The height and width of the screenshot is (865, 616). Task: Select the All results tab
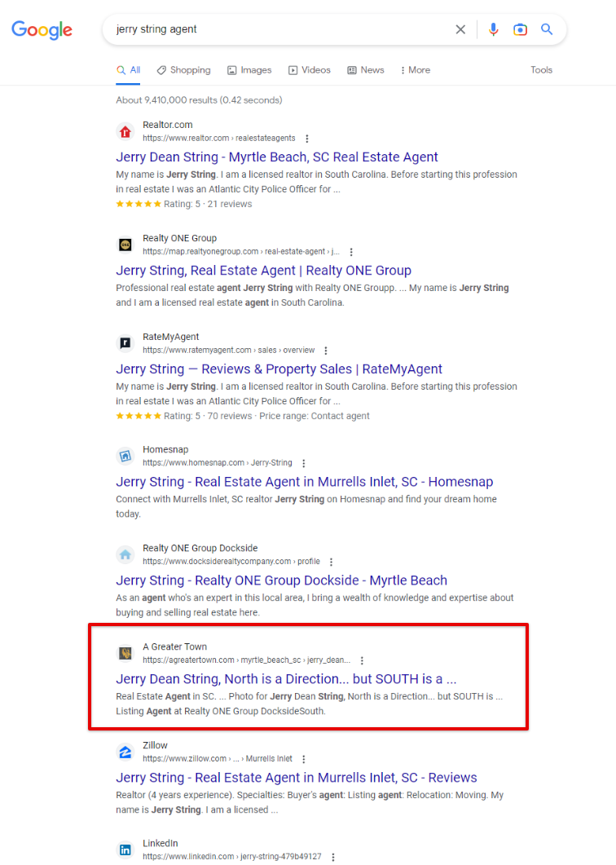click(128, 70)
